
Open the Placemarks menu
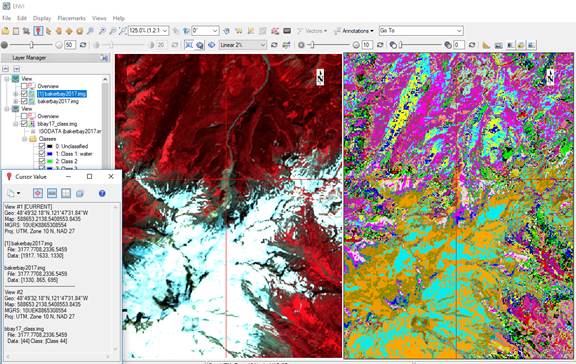coord(71,18)
